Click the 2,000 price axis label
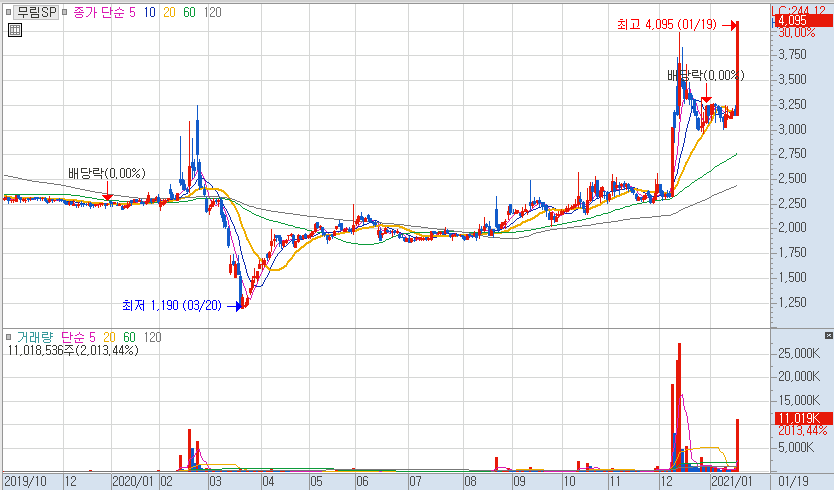Image resolution: width=834 pixels, height=490 pixels. tap(793, 228)
